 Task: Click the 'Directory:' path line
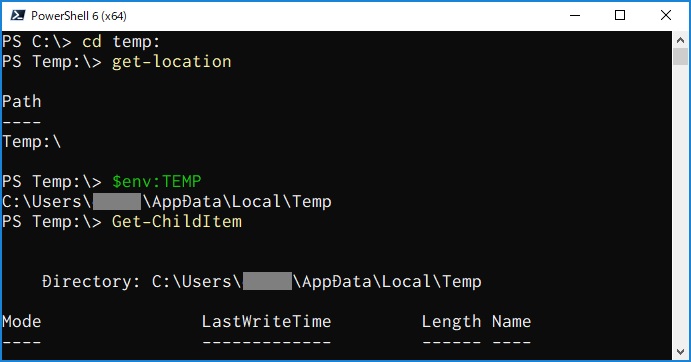point(262,282)
